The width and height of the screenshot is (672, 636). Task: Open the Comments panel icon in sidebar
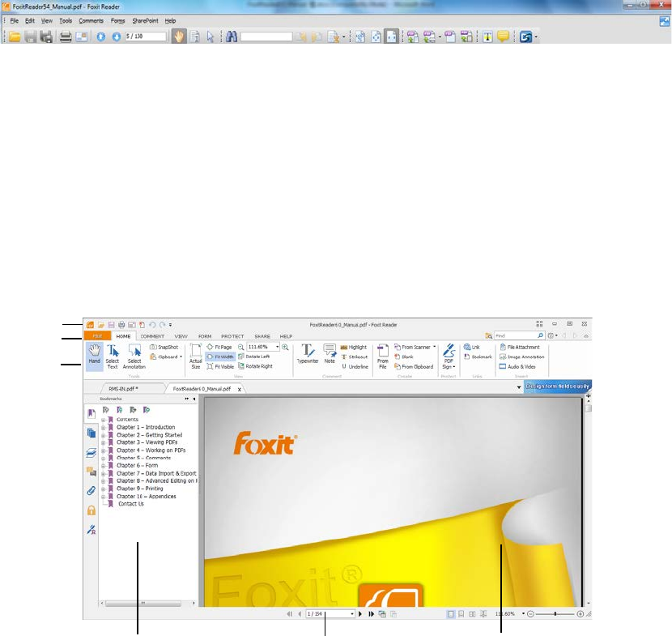pos(91,472)
